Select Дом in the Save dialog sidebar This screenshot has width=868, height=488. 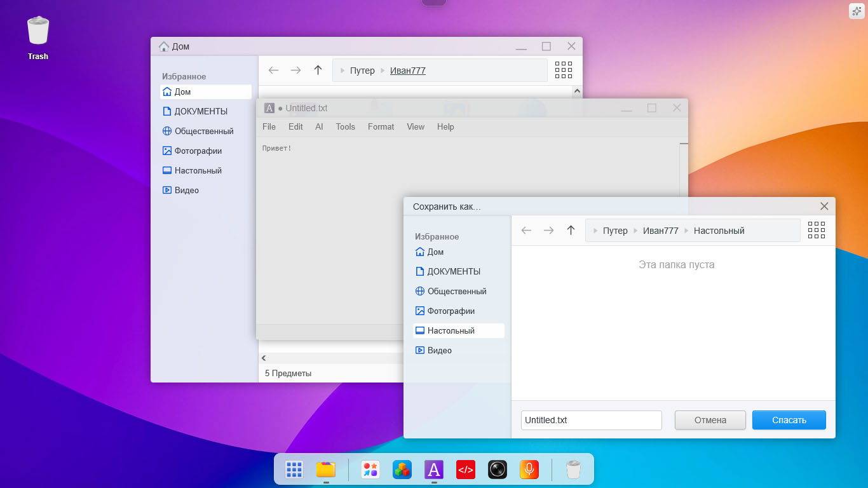459,252
